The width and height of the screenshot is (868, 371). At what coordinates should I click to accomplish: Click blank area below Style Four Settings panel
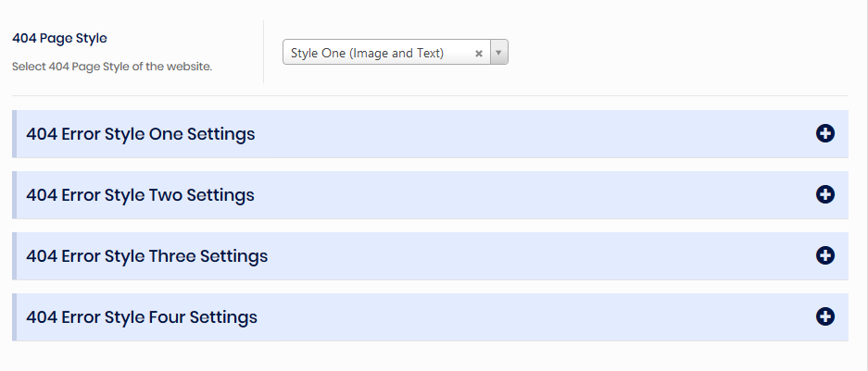(x=430, y=356)
